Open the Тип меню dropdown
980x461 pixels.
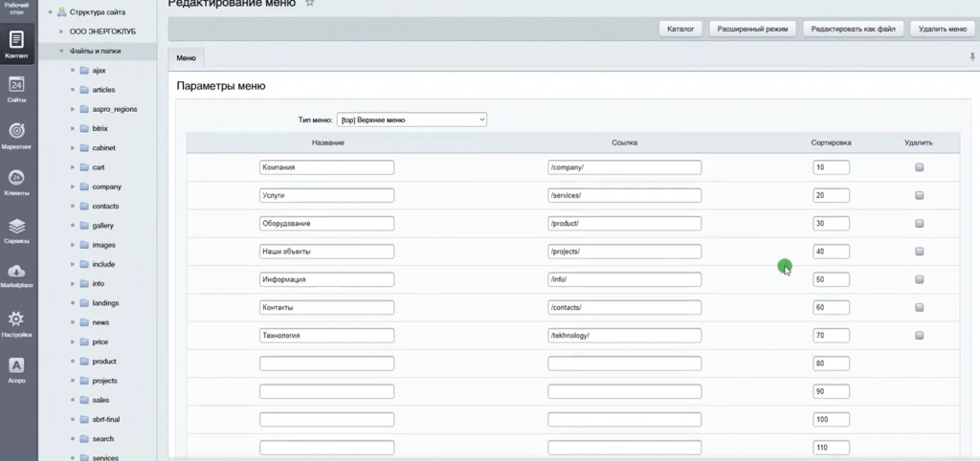point(412,120)
